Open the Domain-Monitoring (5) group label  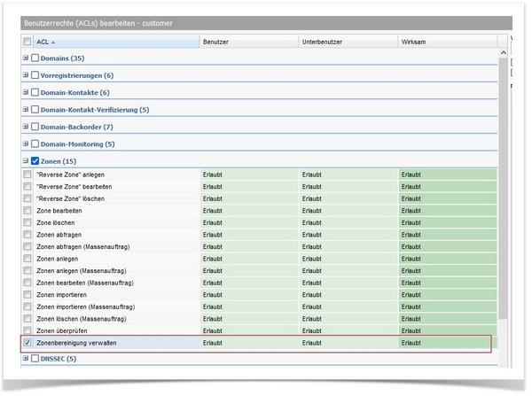click(x=78, y=144)
